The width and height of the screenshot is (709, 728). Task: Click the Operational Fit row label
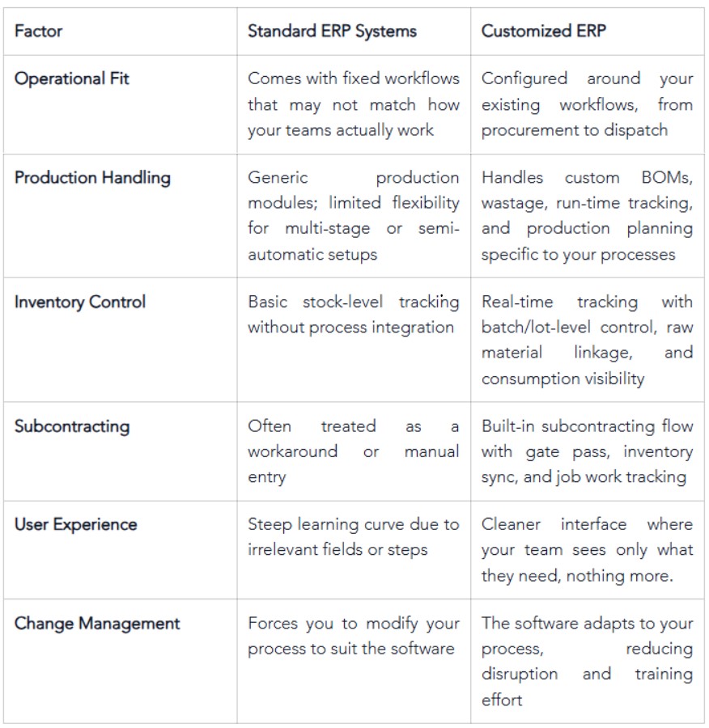point(71,78)
